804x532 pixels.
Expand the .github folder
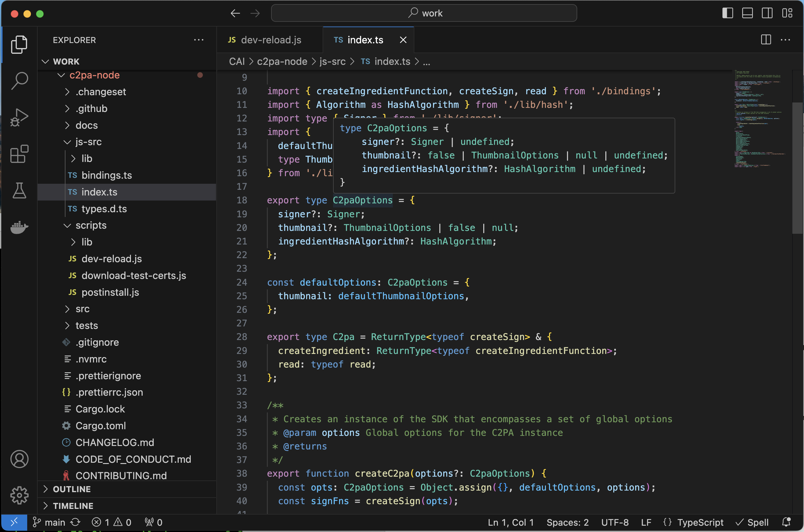pos(127,108)
